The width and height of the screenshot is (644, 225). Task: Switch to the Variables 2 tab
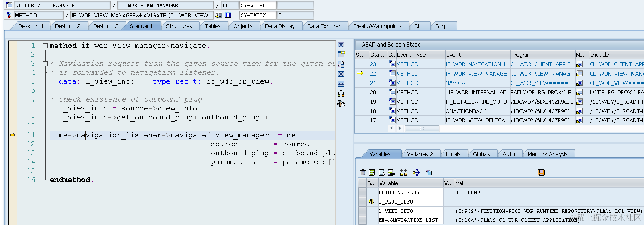(420, 154)
